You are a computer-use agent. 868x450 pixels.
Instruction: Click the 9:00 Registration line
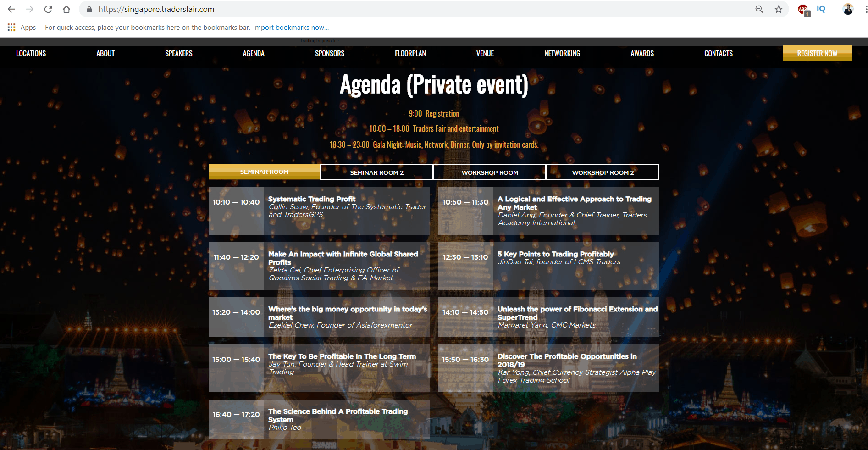pos(434,114)
